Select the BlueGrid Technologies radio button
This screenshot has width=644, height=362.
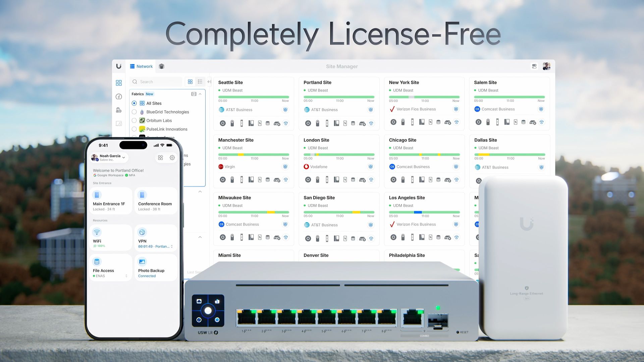click(134, 112)
